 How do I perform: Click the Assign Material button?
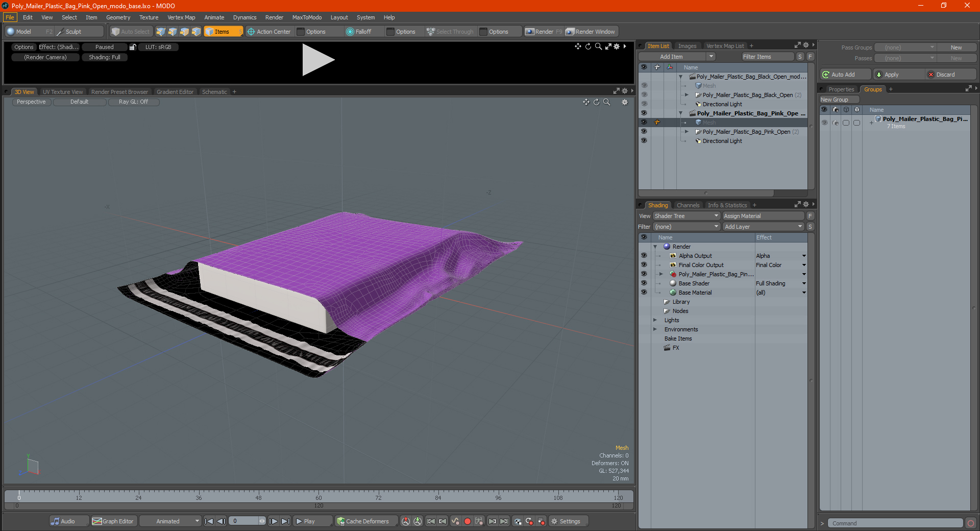pyautogui.click(x=764, y=216)
